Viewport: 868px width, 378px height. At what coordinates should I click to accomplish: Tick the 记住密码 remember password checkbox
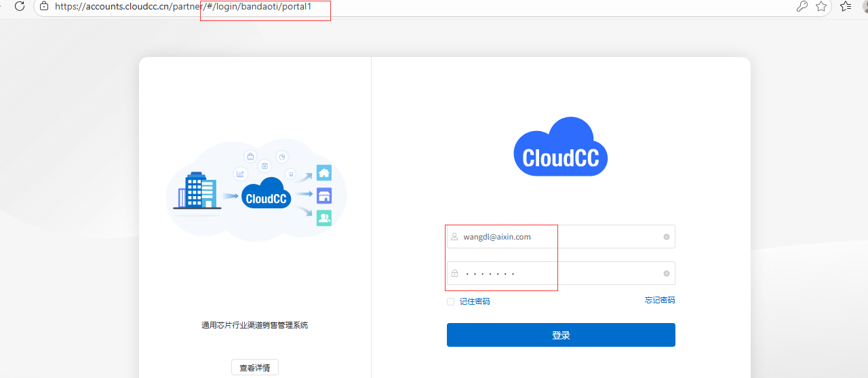coord(450,301)
